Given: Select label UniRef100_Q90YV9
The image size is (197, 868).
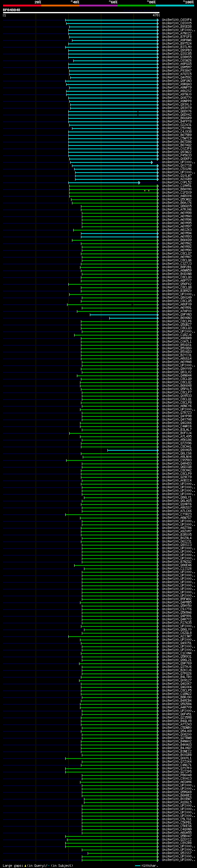Looking at the screenshot, I should coord(177,369).
